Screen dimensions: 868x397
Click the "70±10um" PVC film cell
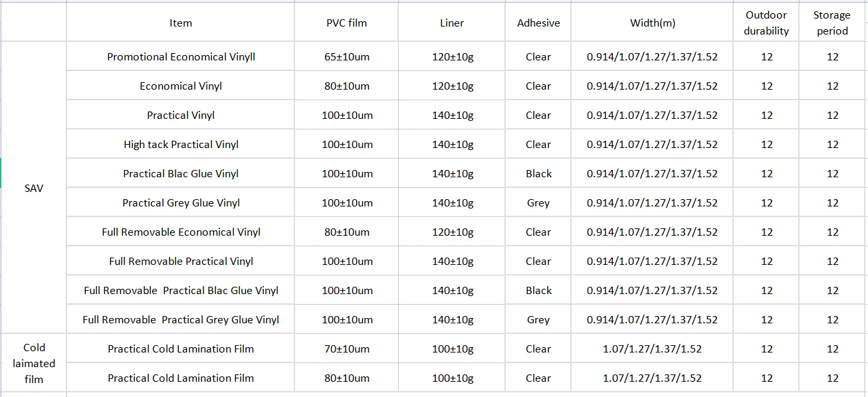coord(346,349)
